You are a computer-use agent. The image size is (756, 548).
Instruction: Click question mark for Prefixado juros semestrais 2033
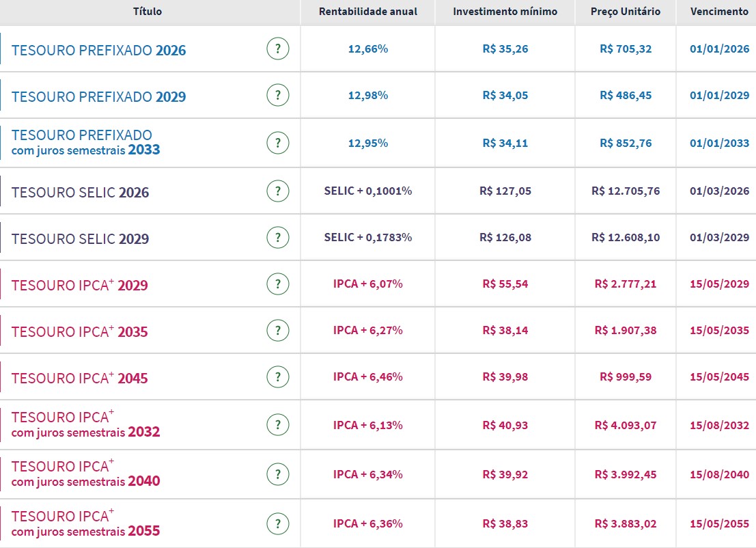point(277,143)
